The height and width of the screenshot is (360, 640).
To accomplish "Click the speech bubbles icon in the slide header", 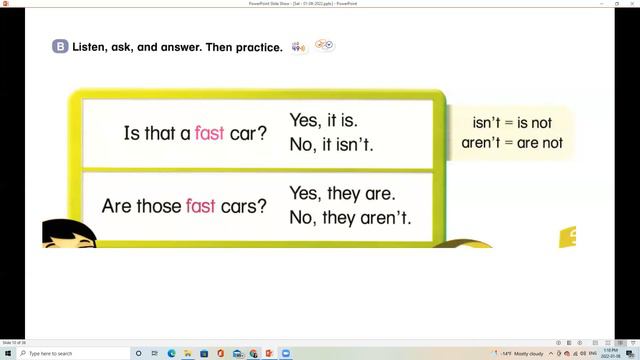I will click(325, 44).
